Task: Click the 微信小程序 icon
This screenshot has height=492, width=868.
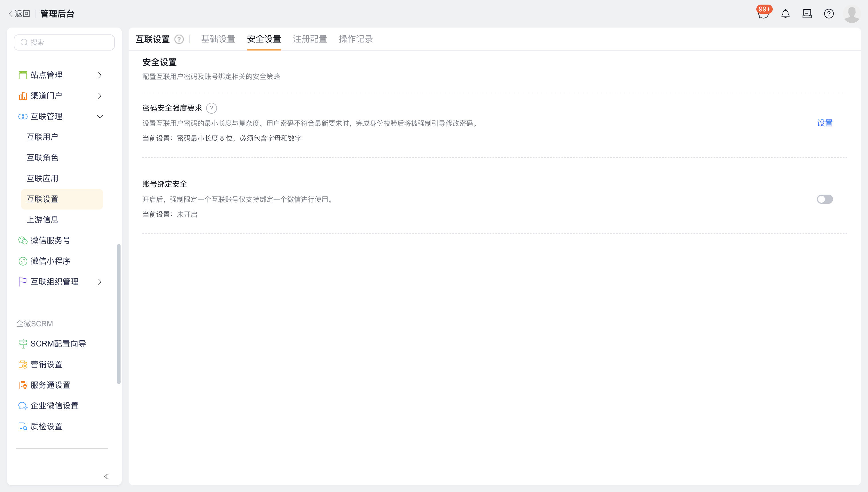Action: coord(23,261)
